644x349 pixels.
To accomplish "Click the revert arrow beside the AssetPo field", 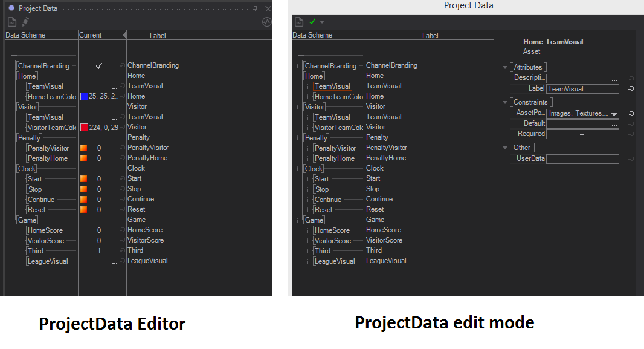I will [x=631, y=114].
